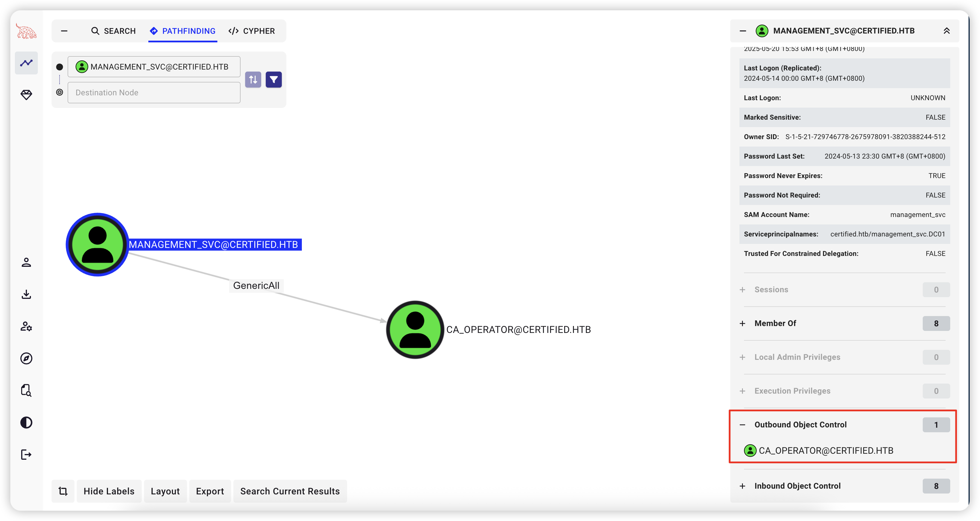Click the user profile sidebar icon
The height and width of the screenshot is (521, 980).
pos(26,263)
